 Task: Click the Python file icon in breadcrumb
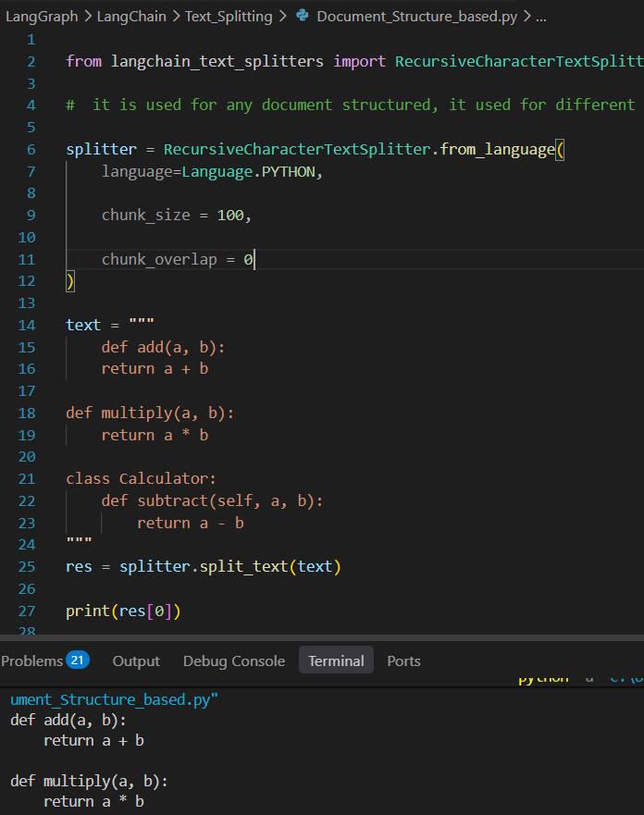[303, 16]
